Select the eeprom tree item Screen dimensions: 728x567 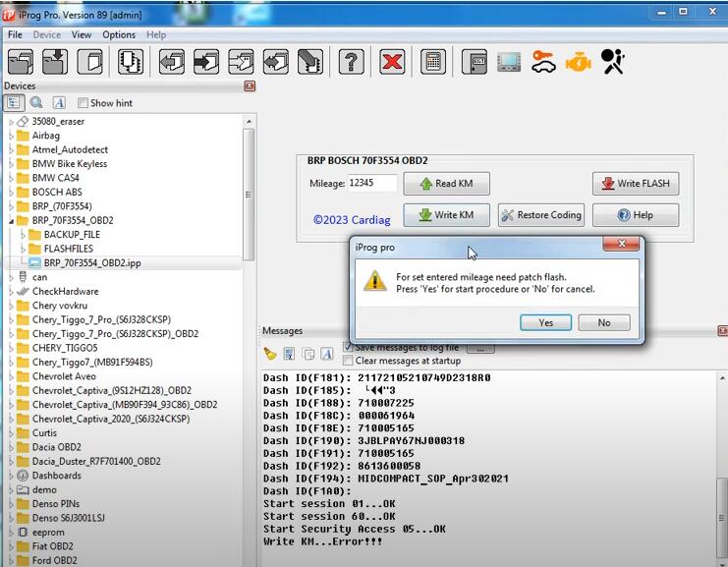click(48, 533)
